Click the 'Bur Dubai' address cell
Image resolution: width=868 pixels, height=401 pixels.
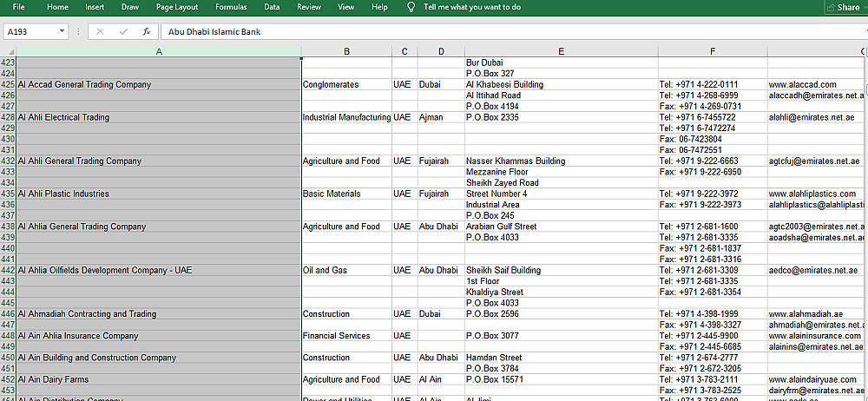(562, 62)
